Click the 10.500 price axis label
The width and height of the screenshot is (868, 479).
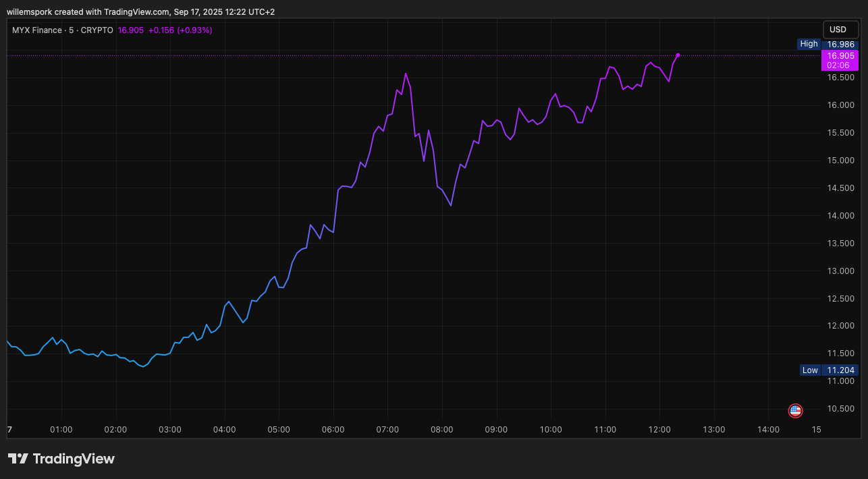840,409
